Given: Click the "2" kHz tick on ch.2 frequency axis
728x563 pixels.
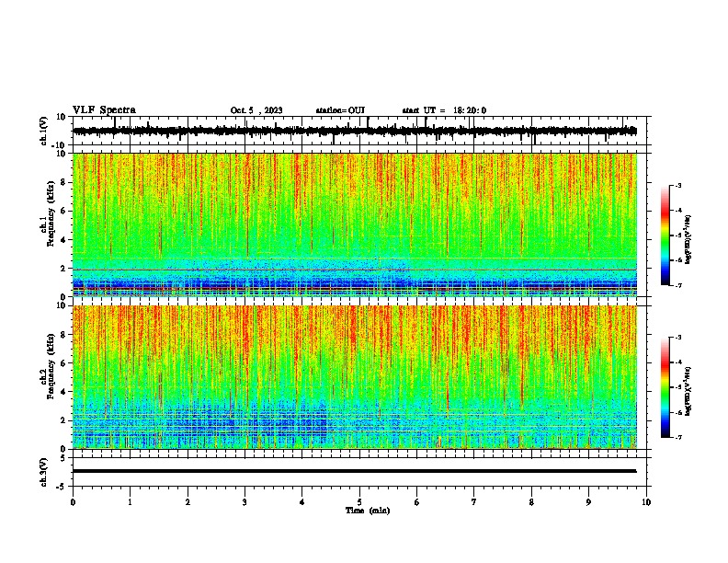Looking at the screenshot, I should pyautogui.click(x=63, y=420).
